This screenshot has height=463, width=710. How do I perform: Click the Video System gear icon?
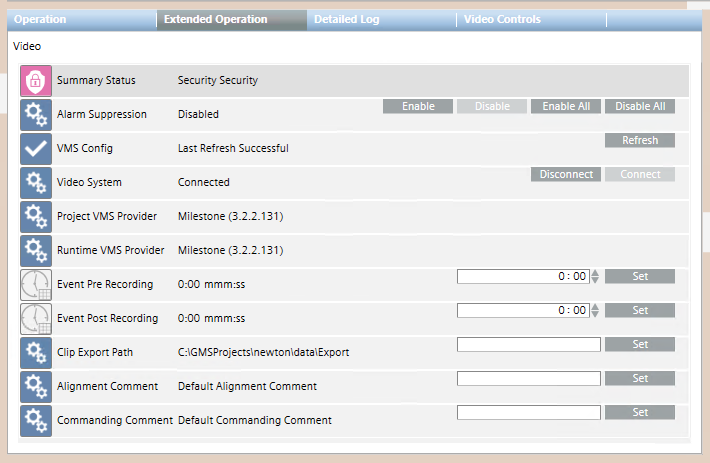point(36,183)
